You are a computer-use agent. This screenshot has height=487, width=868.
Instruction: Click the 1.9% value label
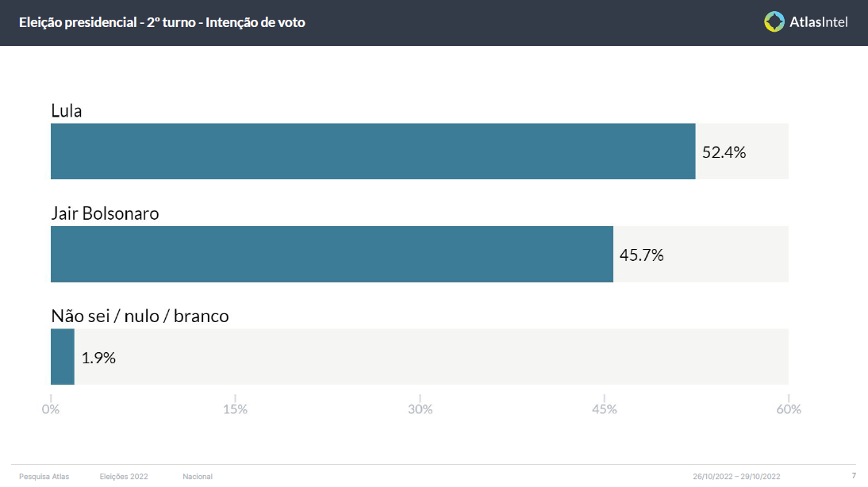pos(98,358)
